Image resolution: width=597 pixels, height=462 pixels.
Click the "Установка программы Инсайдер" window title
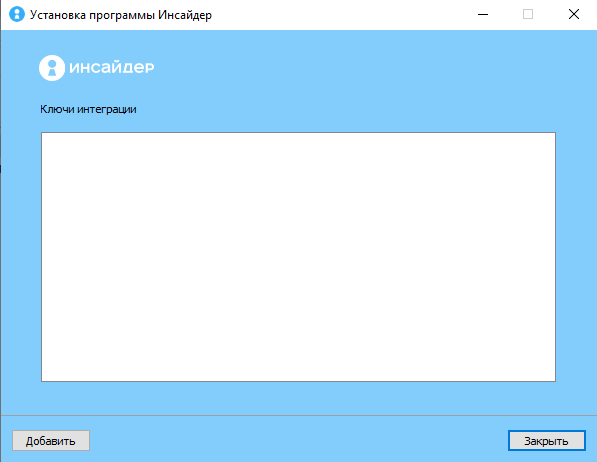[x=121, y=15]
